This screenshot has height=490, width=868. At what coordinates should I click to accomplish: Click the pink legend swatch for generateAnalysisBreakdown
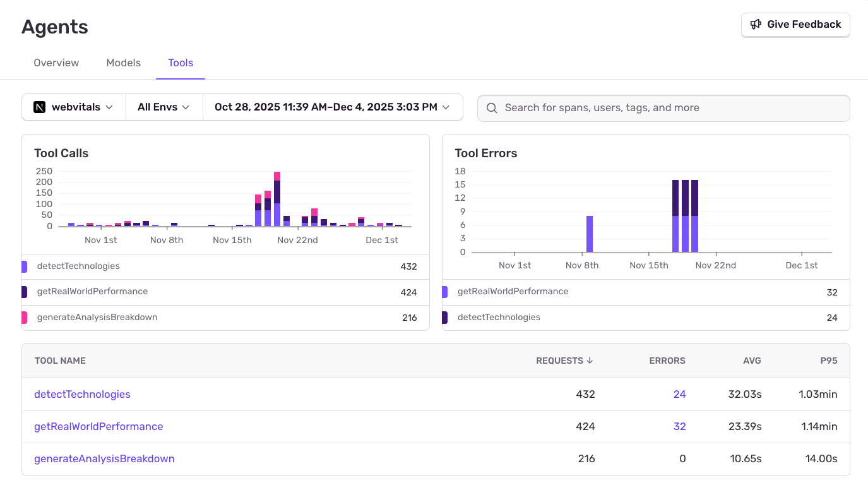[x=24, y=317]
